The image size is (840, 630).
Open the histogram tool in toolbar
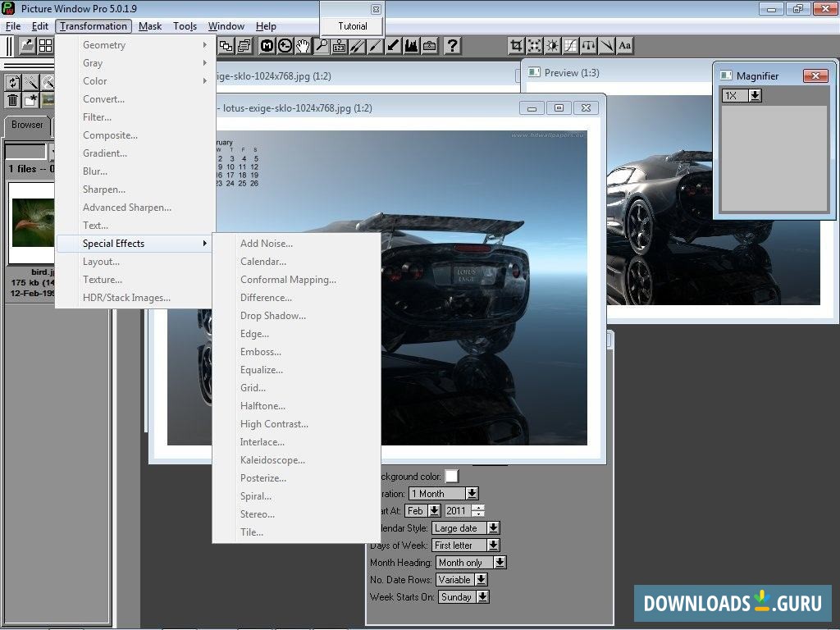[x=411, y=46]
